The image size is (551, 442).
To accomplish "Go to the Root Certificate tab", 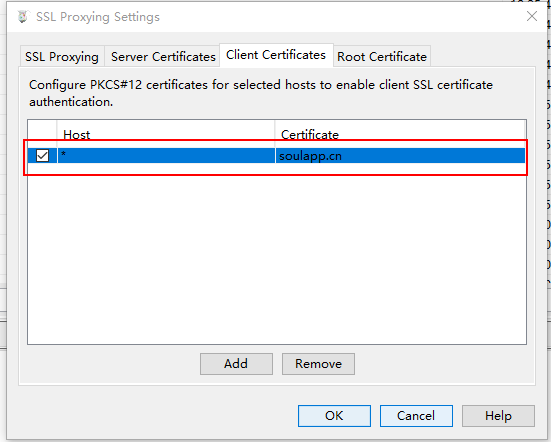I will tap(382, 57).
